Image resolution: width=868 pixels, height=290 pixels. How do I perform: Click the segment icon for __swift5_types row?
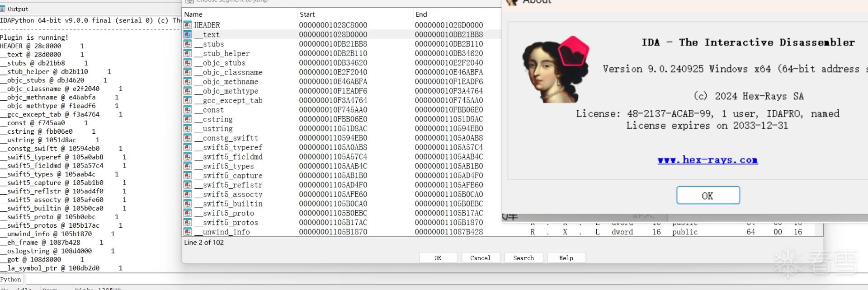click(187, 166)
